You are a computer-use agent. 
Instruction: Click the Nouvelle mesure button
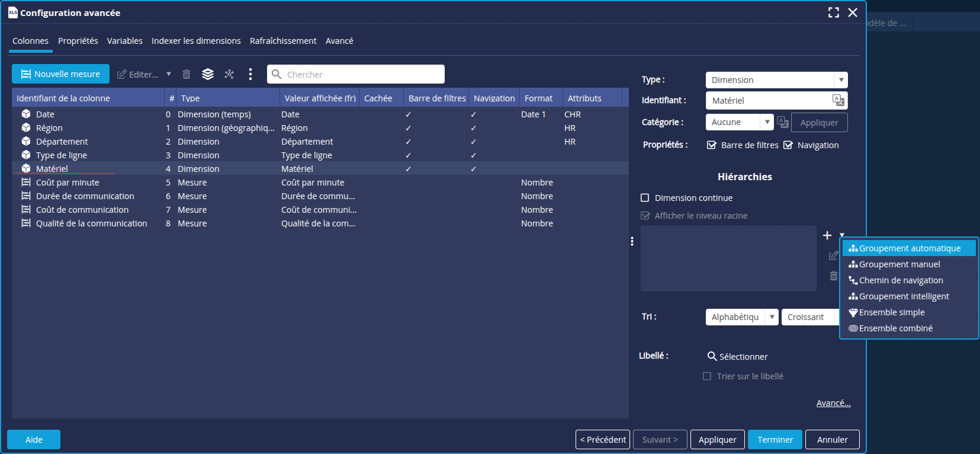tap(60, 74)
